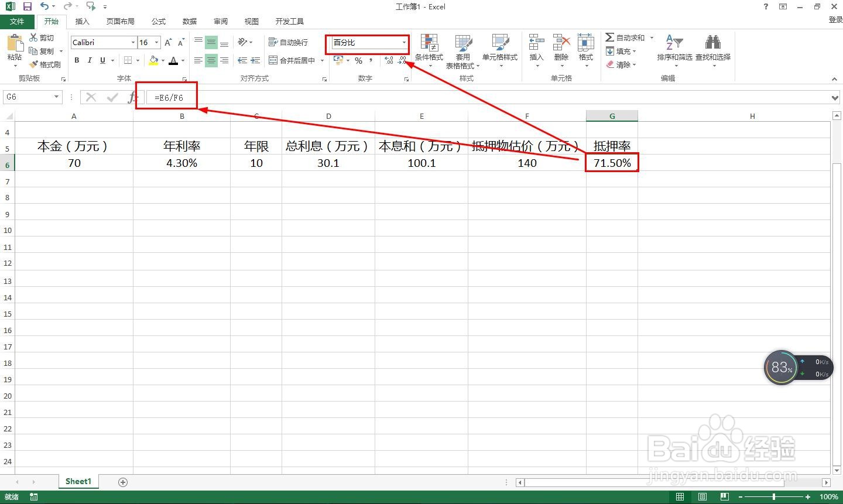The height and width of the screenshot is (504, 843).
Task: Click the Cut (剪切) scissors icon
Action: [x=33, y=37]
